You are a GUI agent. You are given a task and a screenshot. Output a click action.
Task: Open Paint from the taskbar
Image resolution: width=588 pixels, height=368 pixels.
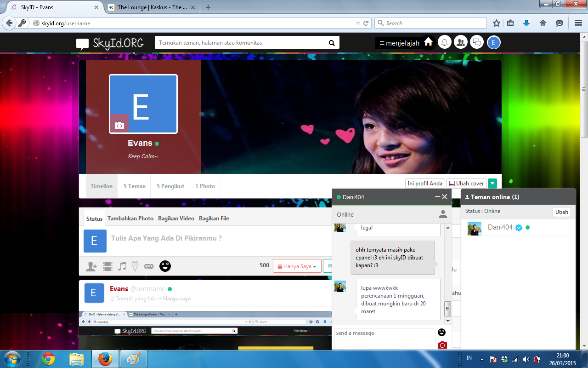tap(134, 359)
